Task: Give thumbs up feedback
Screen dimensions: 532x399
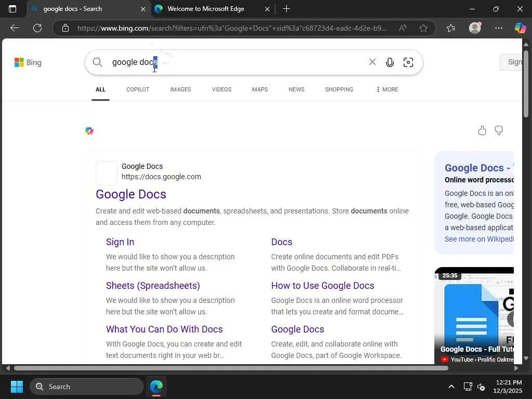Action: tap(482, 130)
